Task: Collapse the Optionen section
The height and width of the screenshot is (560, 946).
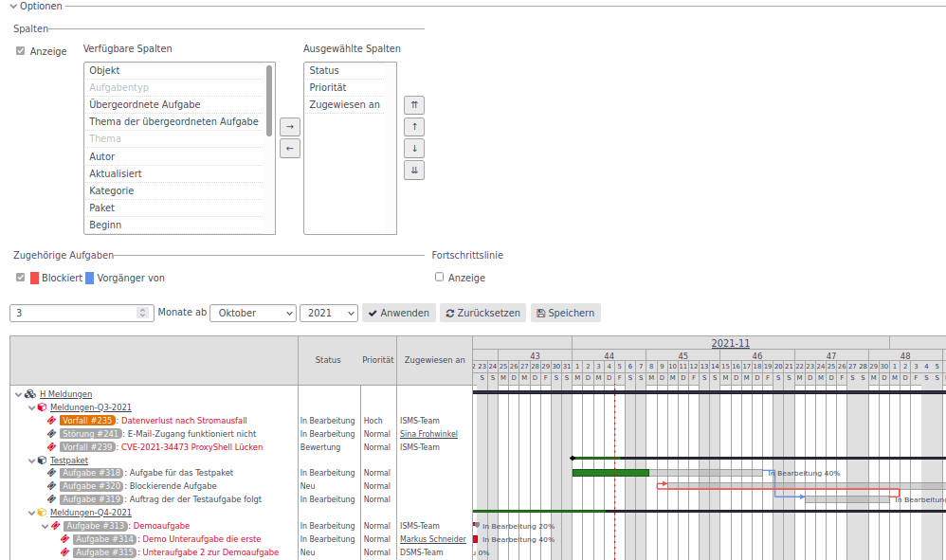Action: click(x=13, y=6)
